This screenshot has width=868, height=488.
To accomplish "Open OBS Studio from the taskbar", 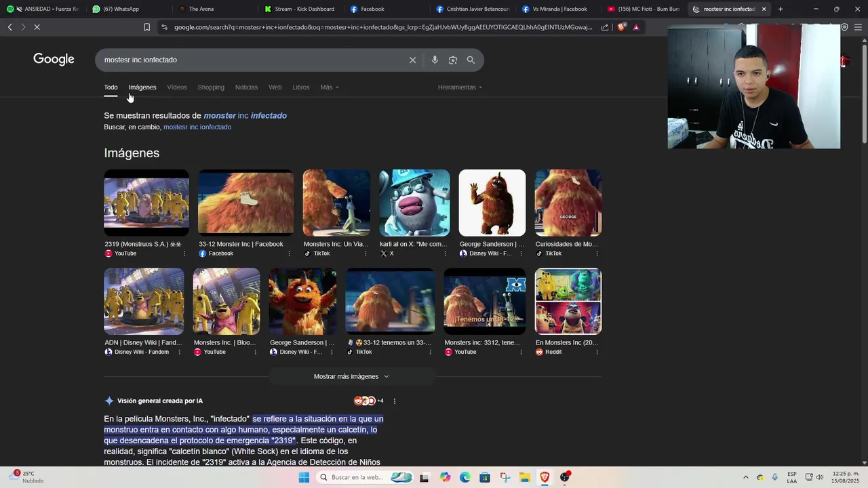I will point(565,477).
